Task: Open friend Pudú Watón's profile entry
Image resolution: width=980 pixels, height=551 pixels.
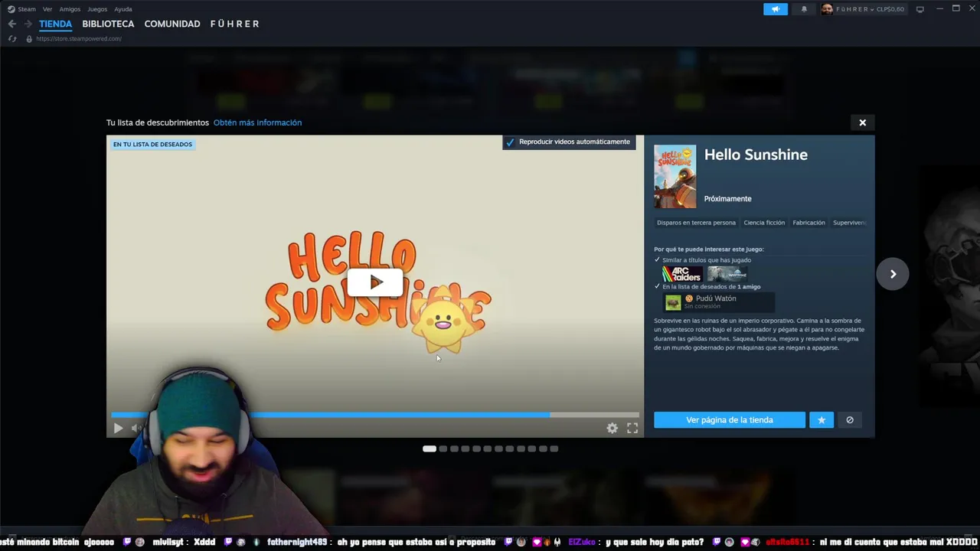Action: [x=718, y=302]
